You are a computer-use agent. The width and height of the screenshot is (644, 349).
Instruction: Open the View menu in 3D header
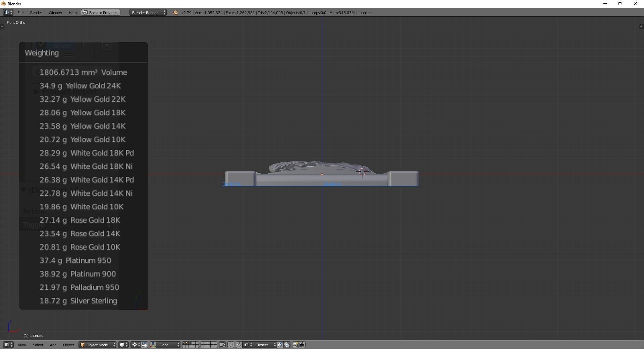pos(22,345)
